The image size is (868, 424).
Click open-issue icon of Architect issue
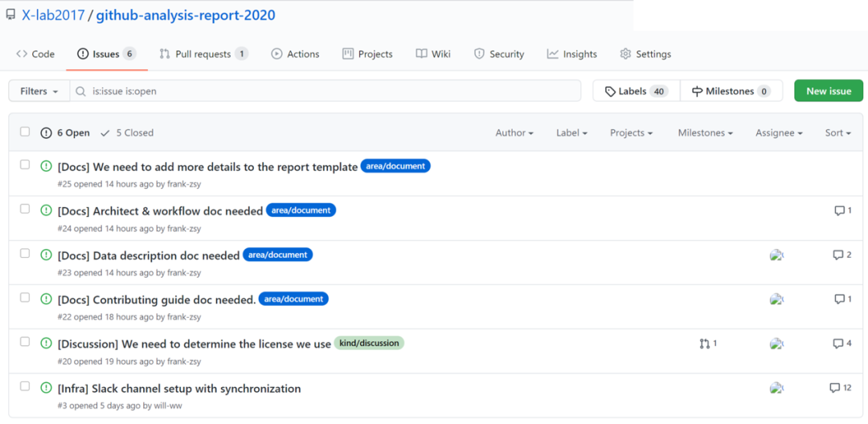46,210
